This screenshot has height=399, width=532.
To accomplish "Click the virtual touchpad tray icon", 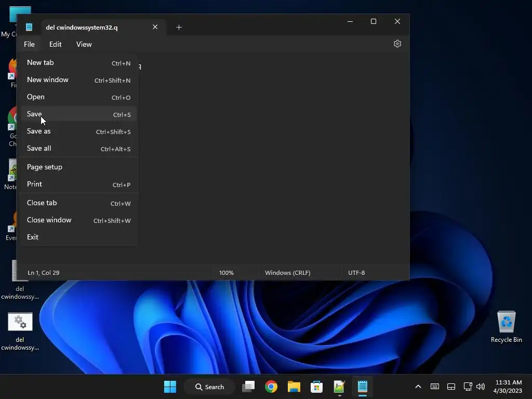I will (x=451, y=387).
